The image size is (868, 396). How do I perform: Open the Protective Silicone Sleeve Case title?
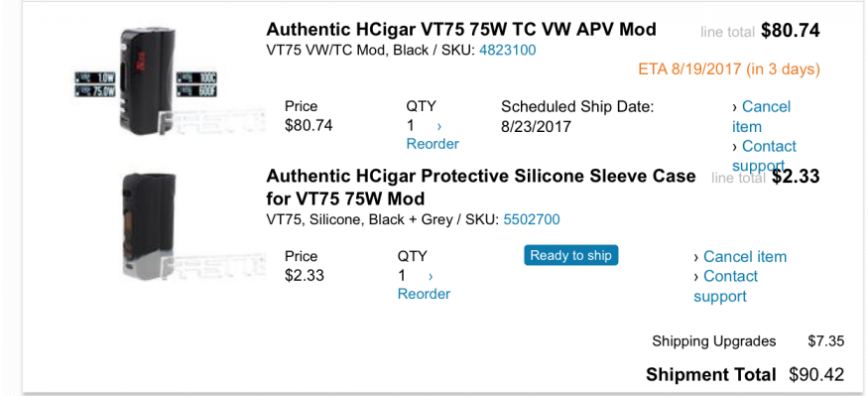[480, 187]
